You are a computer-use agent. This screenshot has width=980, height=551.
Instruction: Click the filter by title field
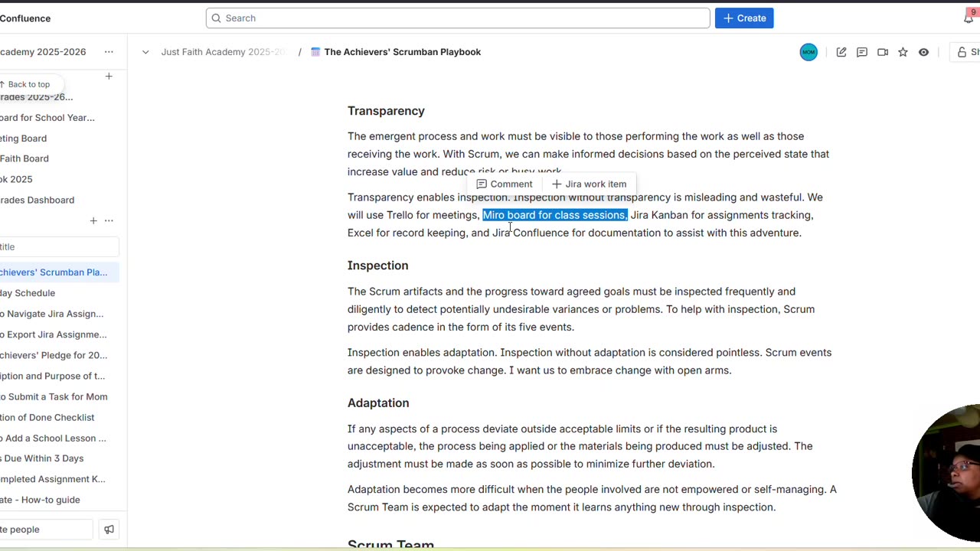[59, 246]
